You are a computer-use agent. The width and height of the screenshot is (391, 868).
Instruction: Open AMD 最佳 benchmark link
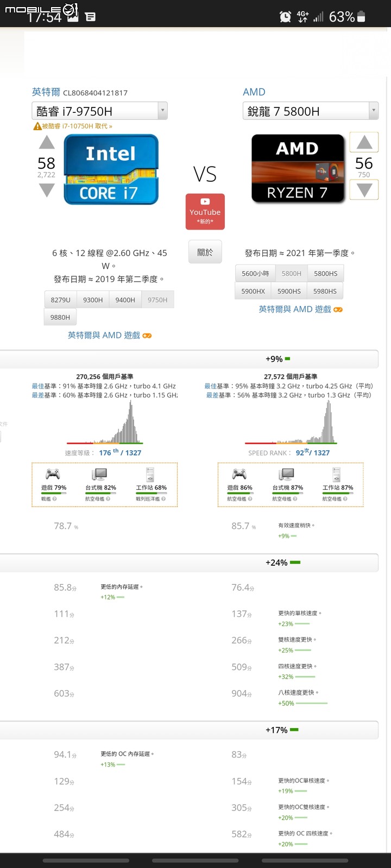coord(210,386)
